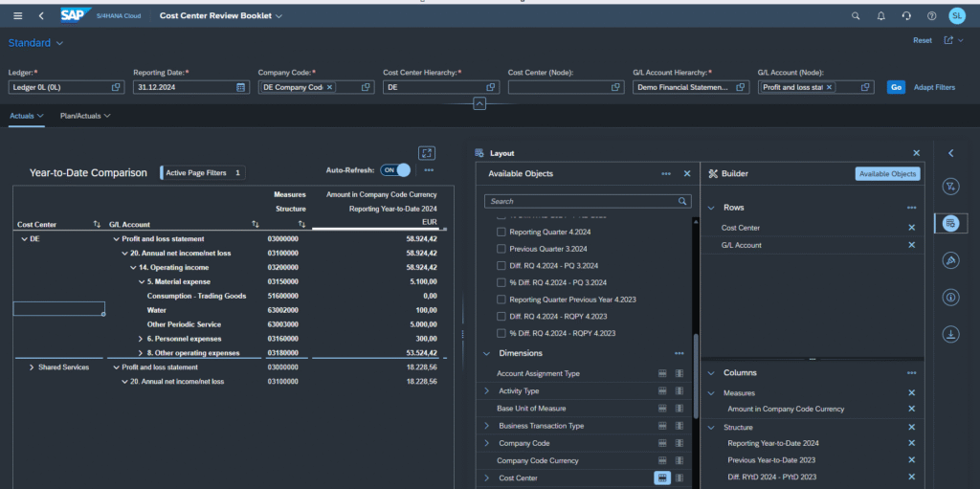Open value help for Company Code field
Screen dimensions: 980x489
coord(367,87)
